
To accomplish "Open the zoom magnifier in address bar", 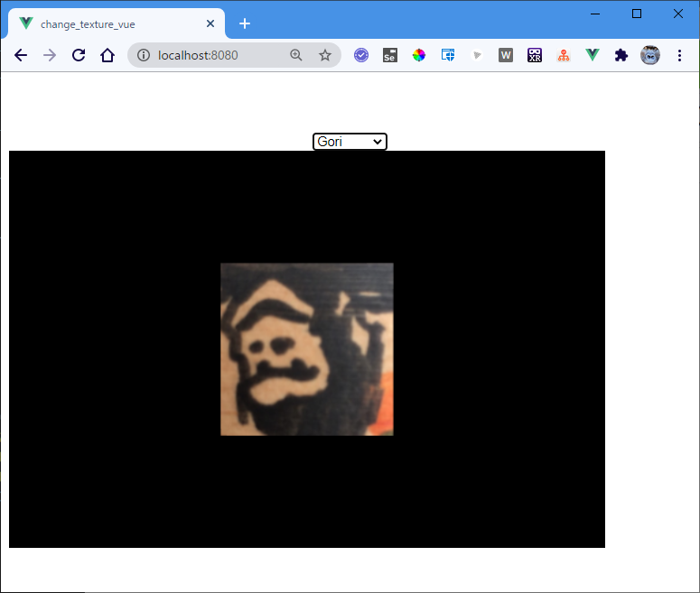I will click(296, 55).
